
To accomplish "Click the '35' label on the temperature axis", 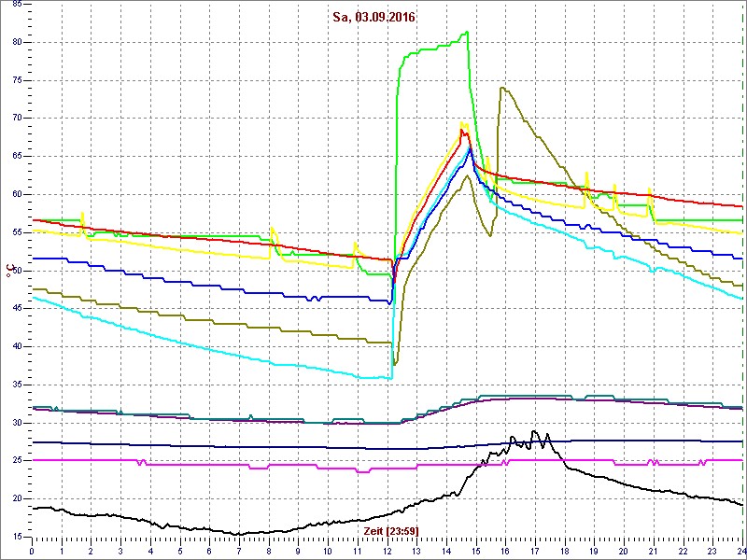I will (17, 385).
